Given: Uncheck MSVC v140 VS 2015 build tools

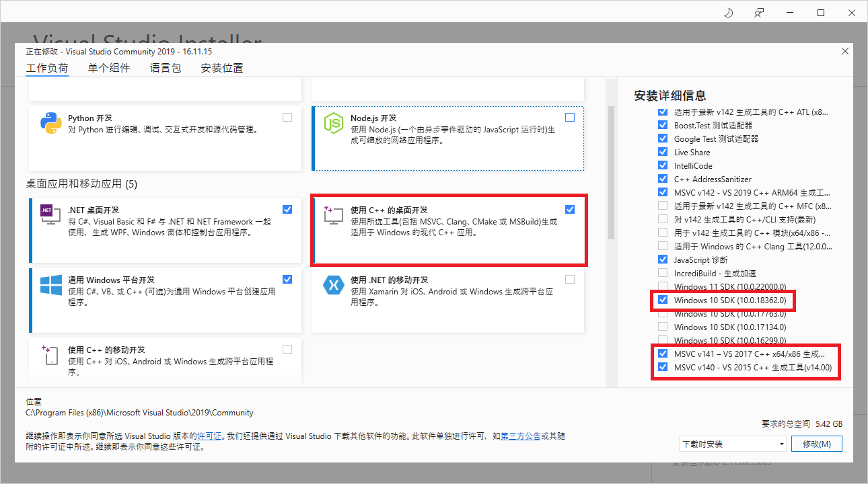Looking at the screenshot, I should pyautogui.click(x=663, y=367).
